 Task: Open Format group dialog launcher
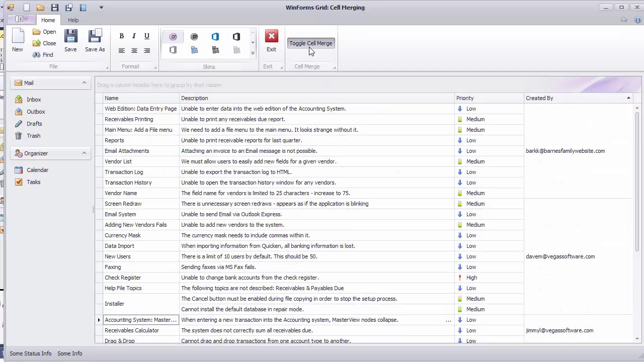pyautogui.click(x=155, y=67)
